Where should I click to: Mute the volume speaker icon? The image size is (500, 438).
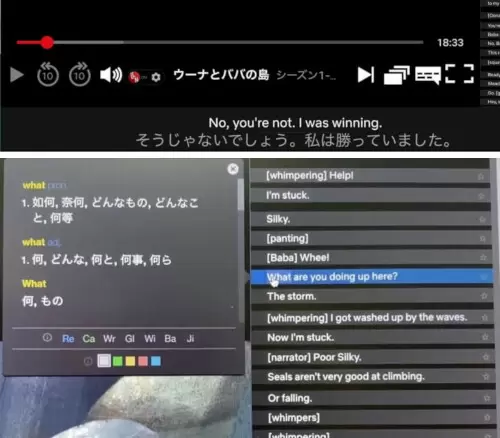pyautogui.click(x=111, y=75)
